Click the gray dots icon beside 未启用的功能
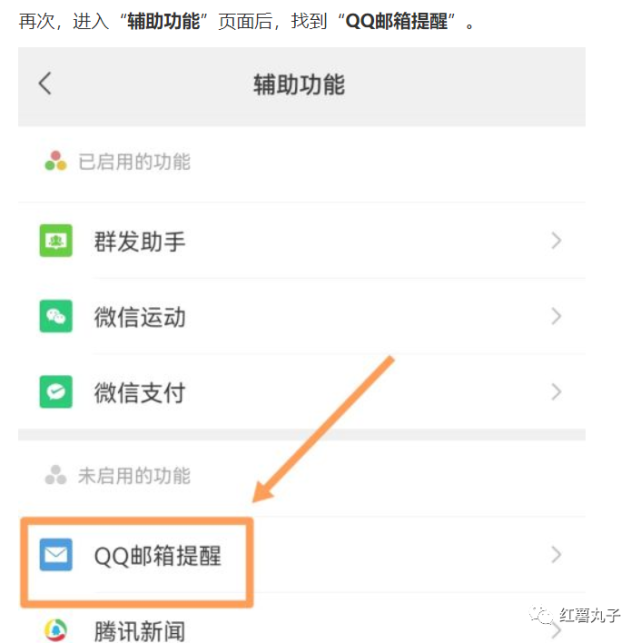Viewport: 641px width, 643px height. (x=56, y=475)
